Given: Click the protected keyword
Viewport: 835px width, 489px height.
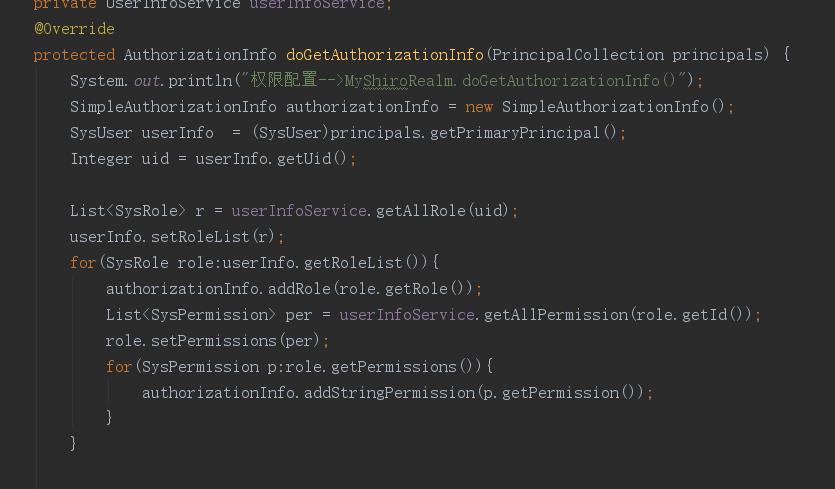Looking at the screenshot, I should click(x=74, y=54).
